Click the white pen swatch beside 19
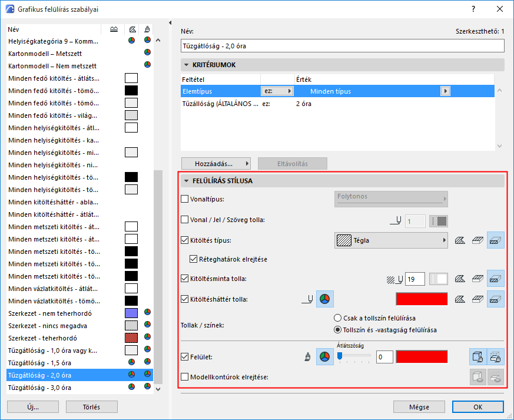Viewport: 514px width, 420px height. point(439,279)
